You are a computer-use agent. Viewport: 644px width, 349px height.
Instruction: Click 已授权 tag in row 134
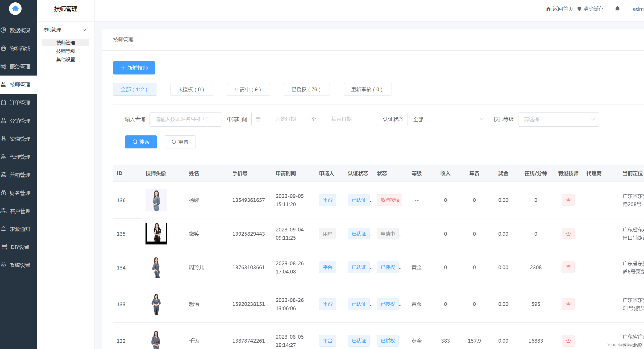tap(388, 267)
